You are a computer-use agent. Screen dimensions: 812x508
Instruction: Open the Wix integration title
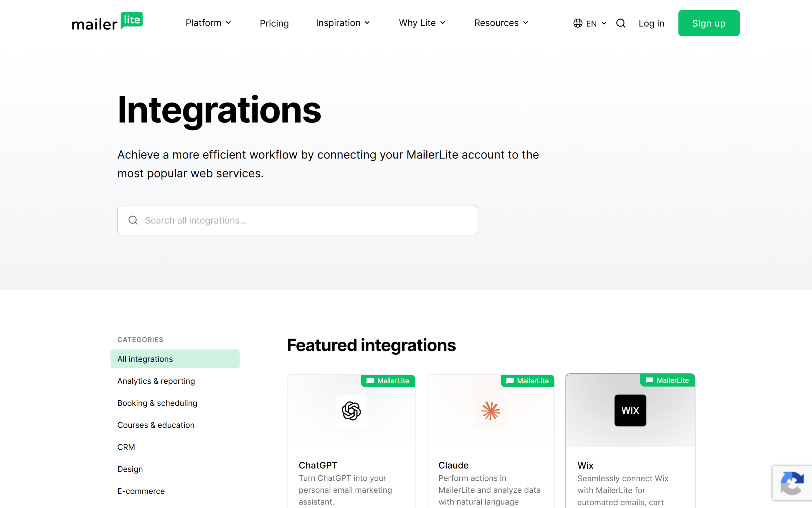(585, 465)
